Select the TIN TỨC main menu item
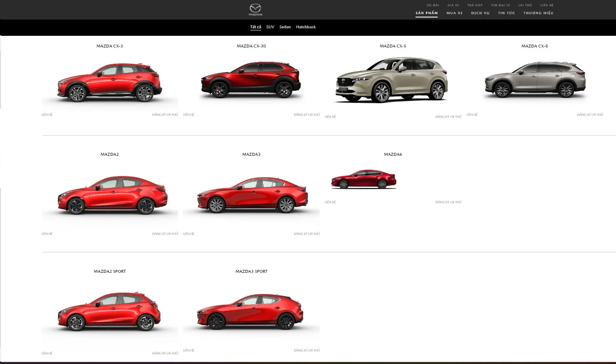 click(506, 13)
